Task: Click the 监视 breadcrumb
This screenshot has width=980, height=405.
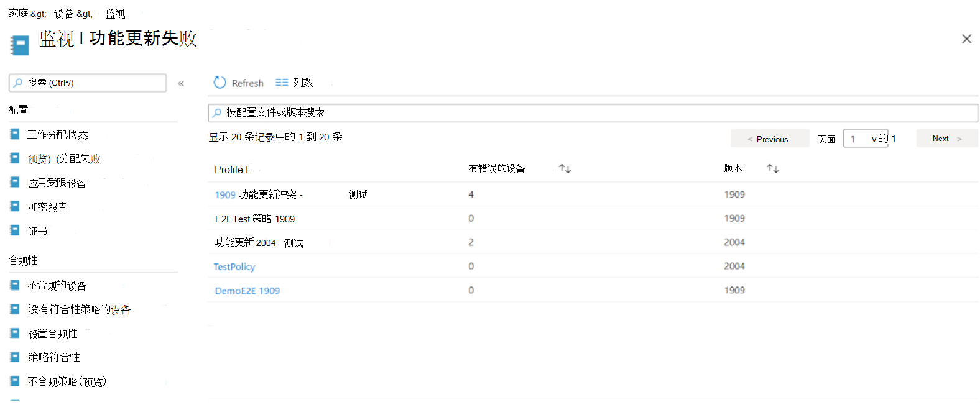Action: (116, 14)
